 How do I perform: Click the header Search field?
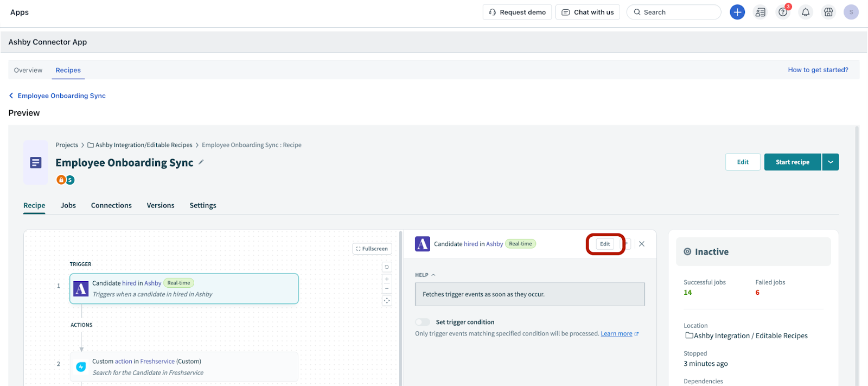tap(674, 12)
